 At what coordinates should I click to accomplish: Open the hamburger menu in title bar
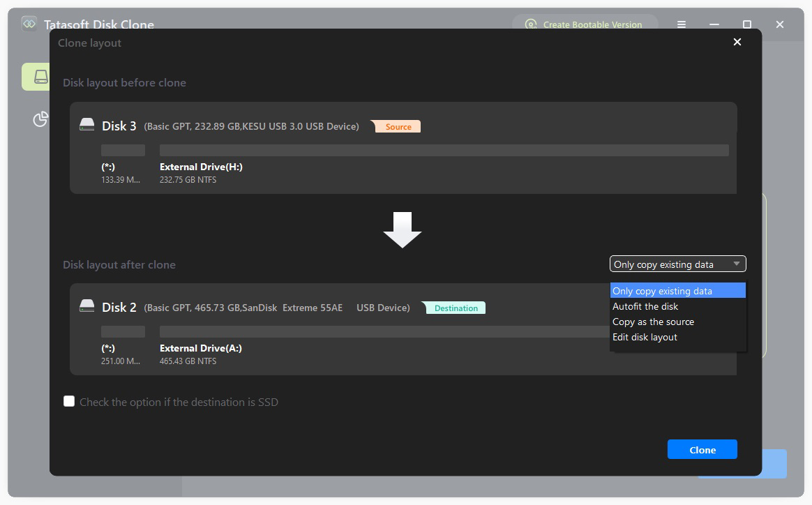click(681, 24)
